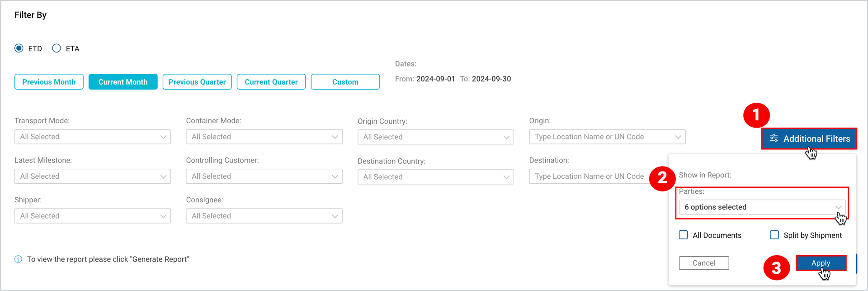The height and width of the screenshot is (291, 868).
Task: Tick the Split by Shipment checkbox
Action: tap(774, 235)
